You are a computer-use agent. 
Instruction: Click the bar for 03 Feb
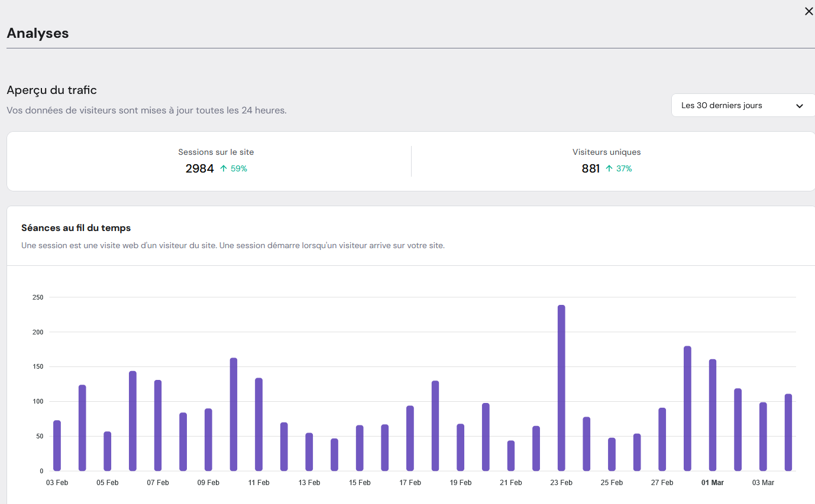point(57,446)
